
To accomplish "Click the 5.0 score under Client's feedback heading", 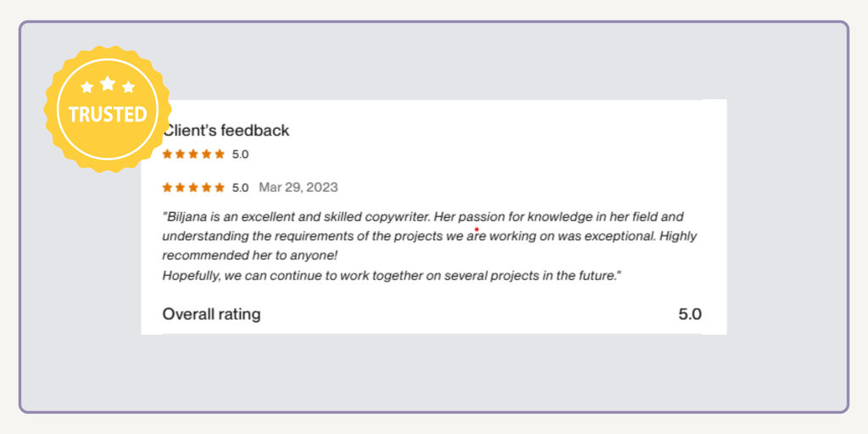I will tap(240, 154).
